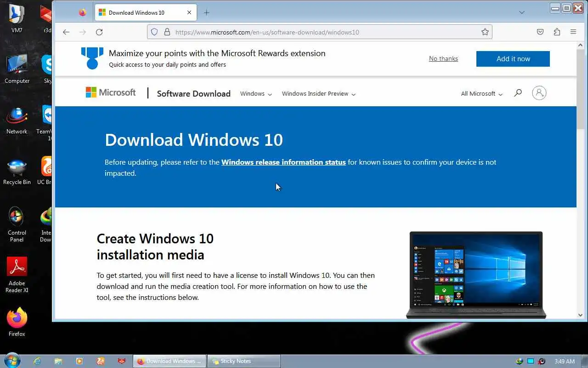Click the account sign-in avatar icon
The width and height of the screenshot is (588, 368).
pyautogui.click(x=539, y=93)
